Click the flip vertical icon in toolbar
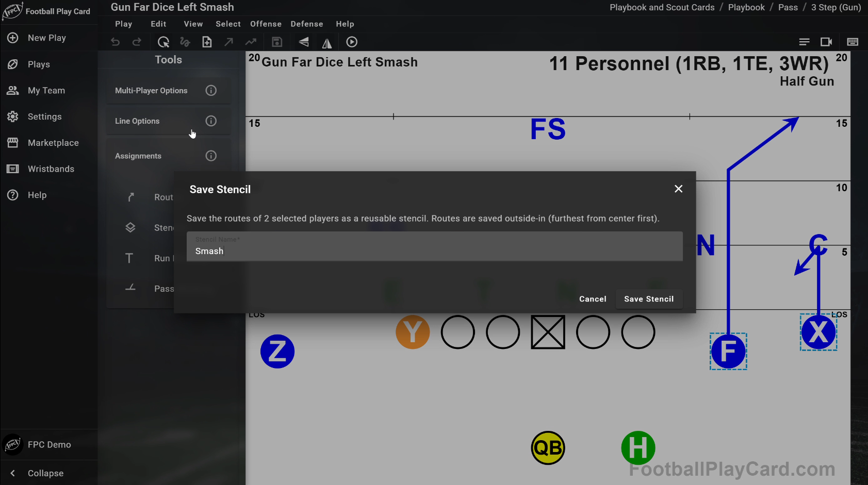 point(304,42)
